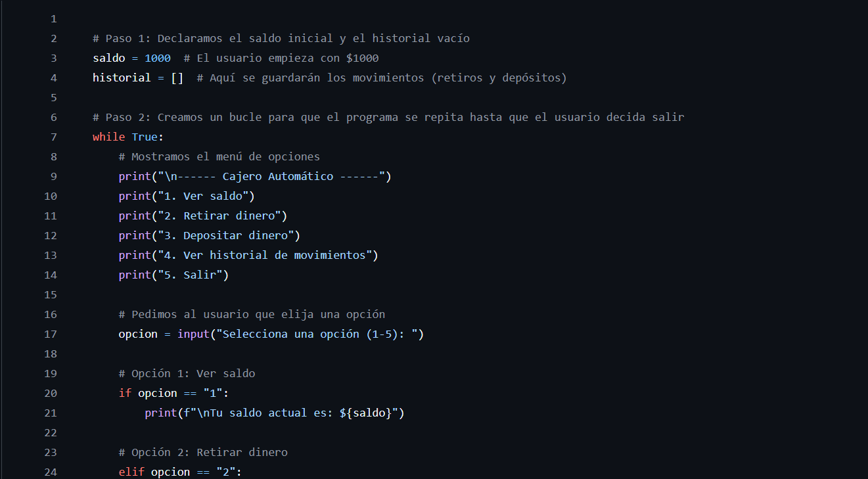The width and height of the screenshot is (868, 479).
Task: Click line number 17 in the gutter
Action: coord(51,334)
